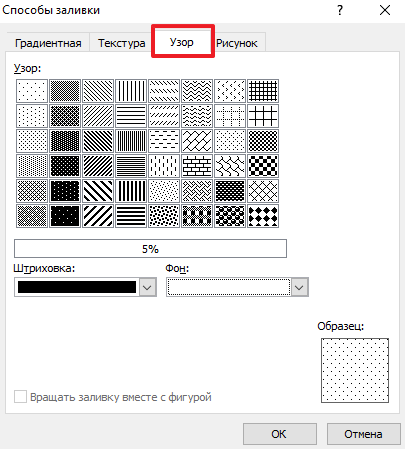405x449 pixels.
Task: Go to the Рисунок tab
Action: [237, 43]
